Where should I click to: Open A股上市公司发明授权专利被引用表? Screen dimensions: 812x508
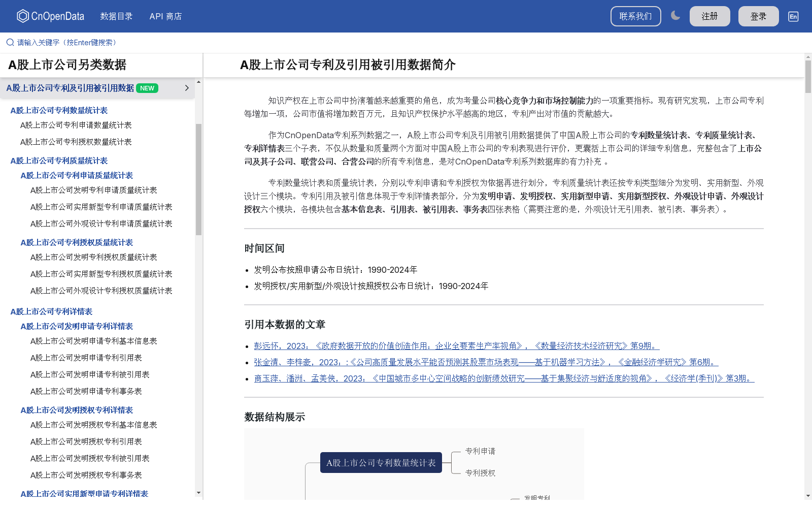point(90,458)
